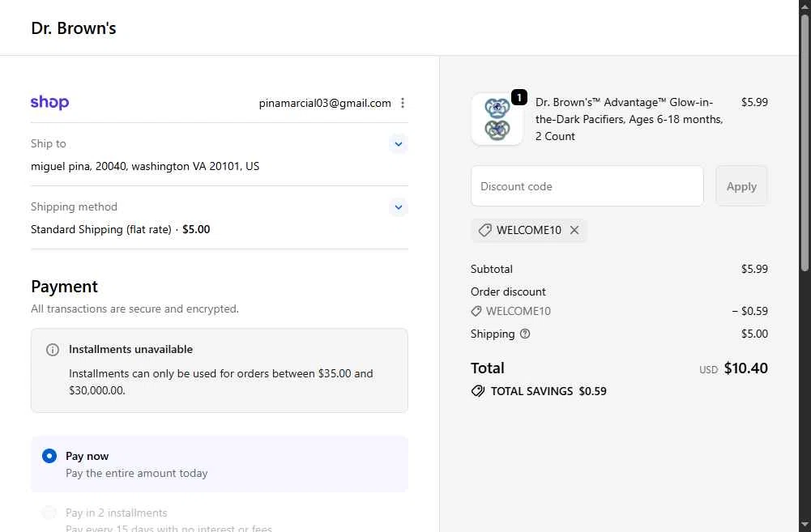Open the three-dot account options menu
The image size is (811, 532).
coord(403,103)
